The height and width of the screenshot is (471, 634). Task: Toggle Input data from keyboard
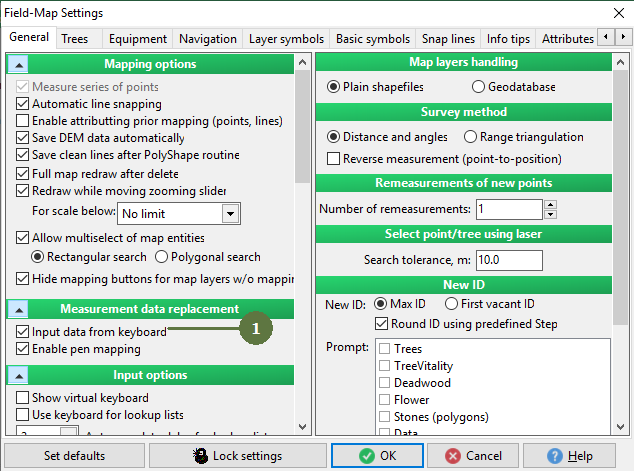point(22,332)
